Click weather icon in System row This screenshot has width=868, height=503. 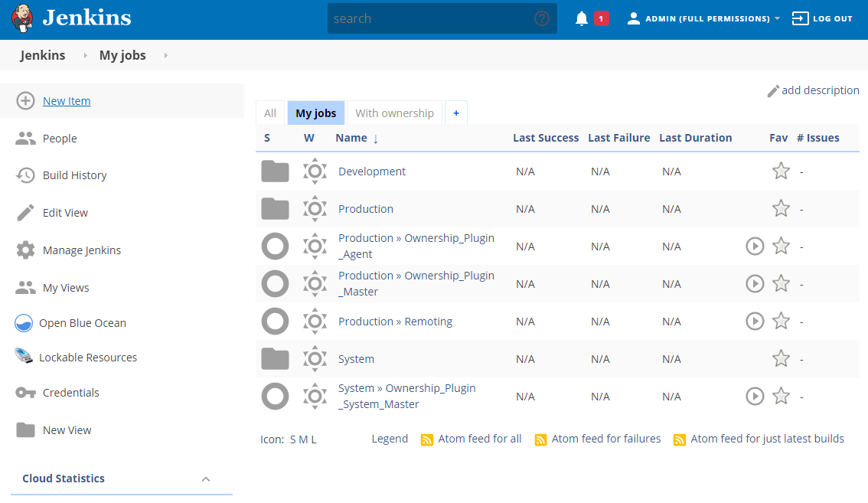[x=315, y=359]
